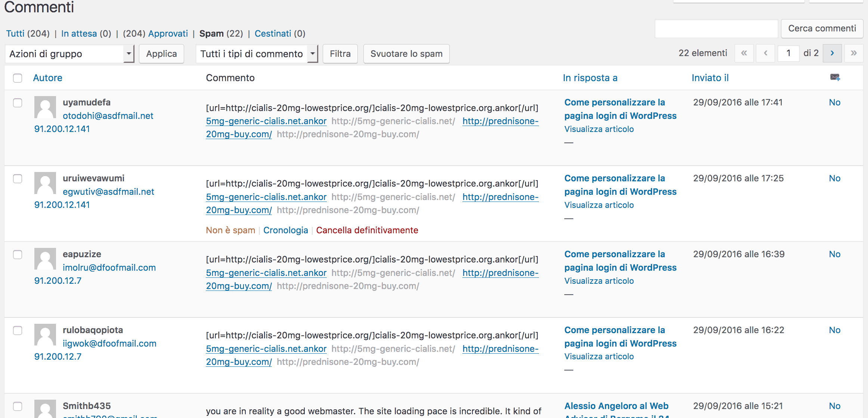Click Cancella definitivamente for uruiwevawumi comment

coord(367,230)
